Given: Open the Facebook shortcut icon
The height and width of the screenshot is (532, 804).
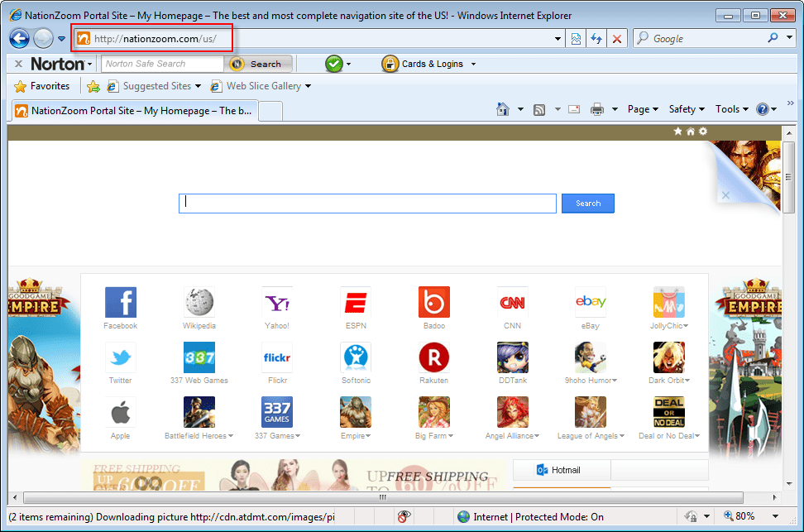Looking at the screenshot, I should (121, 302).
